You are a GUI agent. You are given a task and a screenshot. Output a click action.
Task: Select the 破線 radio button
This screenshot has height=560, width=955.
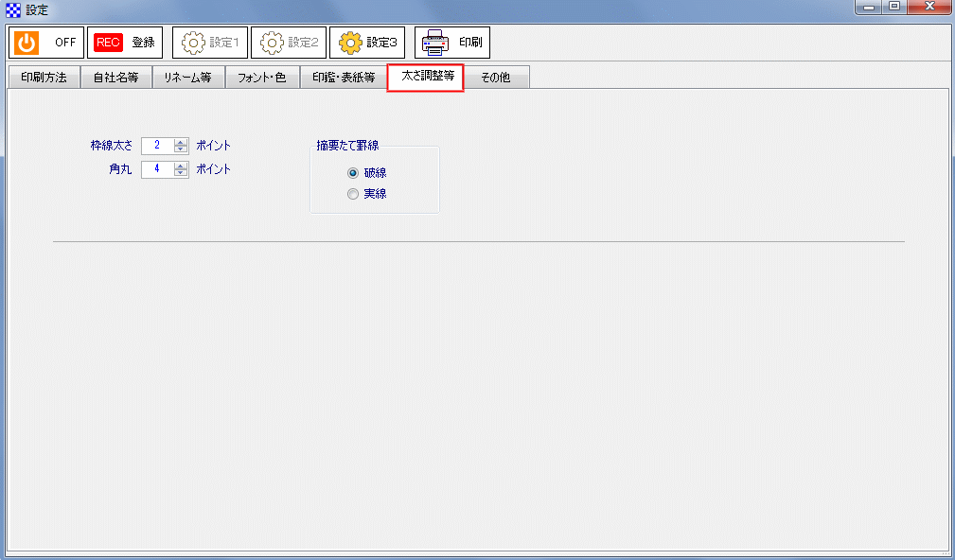[353, 172]
